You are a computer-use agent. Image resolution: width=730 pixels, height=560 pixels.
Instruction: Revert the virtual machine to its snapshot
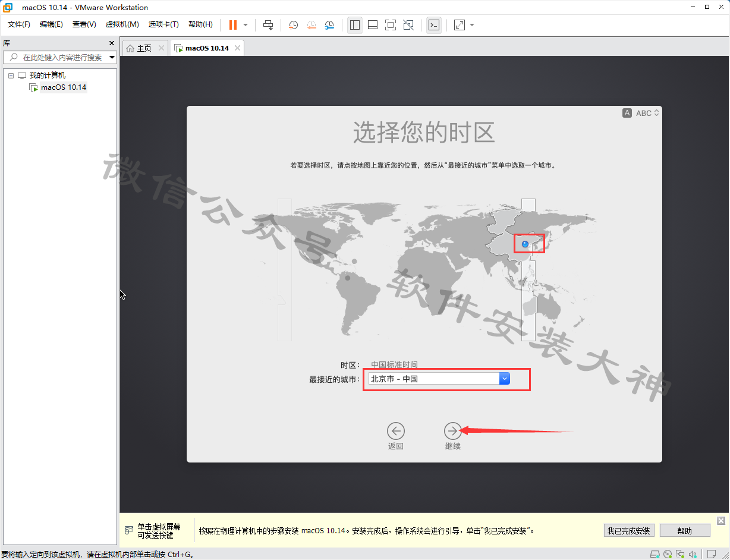(x=311, y=25)
